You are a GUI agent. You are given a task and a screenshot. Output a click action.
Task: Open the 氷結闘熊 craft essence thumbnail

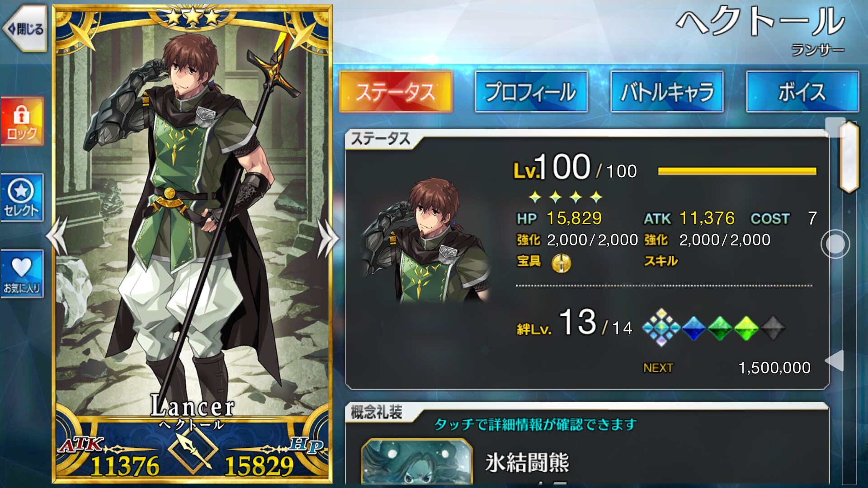[x=417, y=463]
